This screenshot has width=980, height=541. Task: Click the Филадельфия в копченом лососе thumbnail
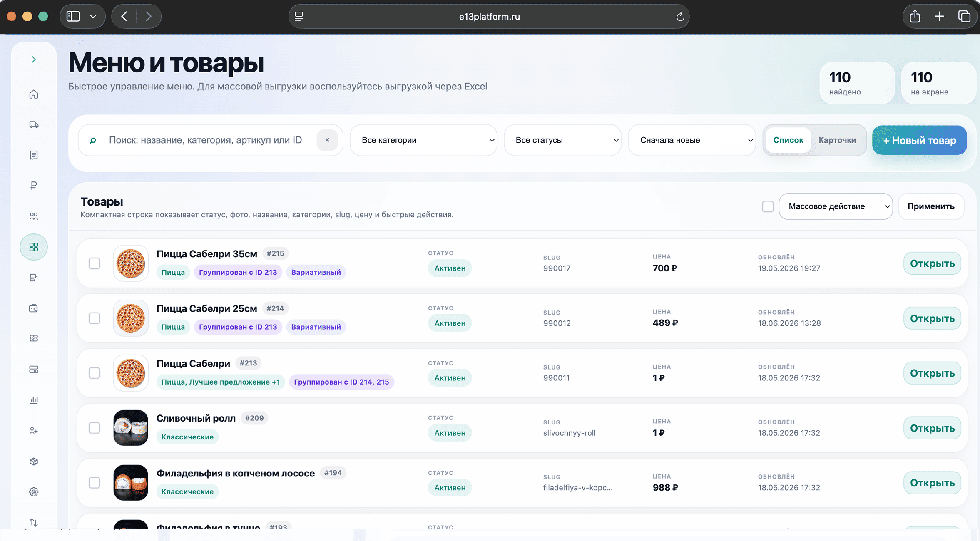pyautogui.click(x=131, y=483)
